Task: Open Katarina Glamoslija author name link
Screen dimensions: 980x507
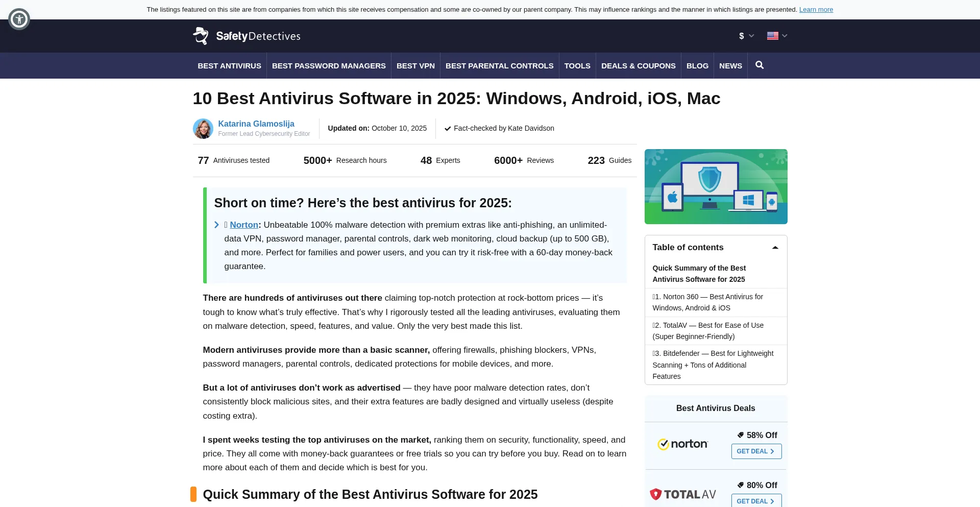Action: 256,124
